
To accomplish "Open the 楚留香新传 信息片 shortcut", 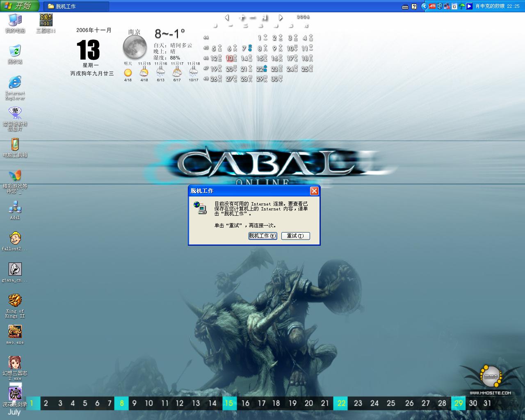I will coord(15,119).
